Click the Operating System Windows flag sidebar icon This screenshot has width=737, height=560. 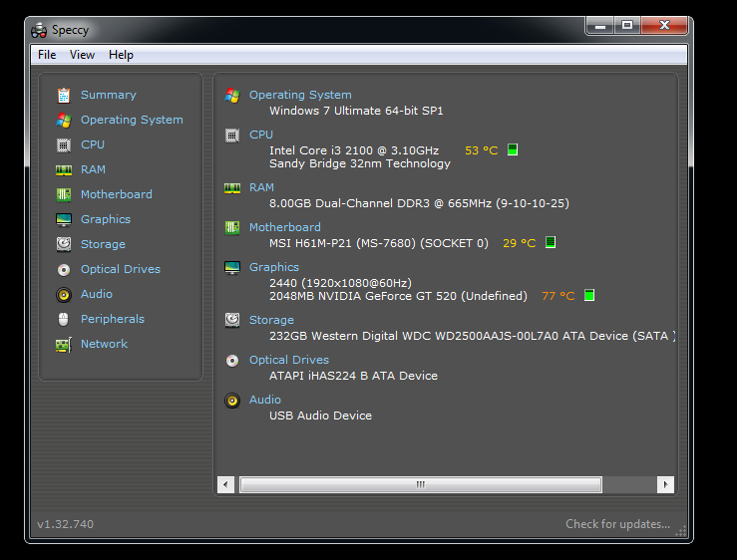64,121
